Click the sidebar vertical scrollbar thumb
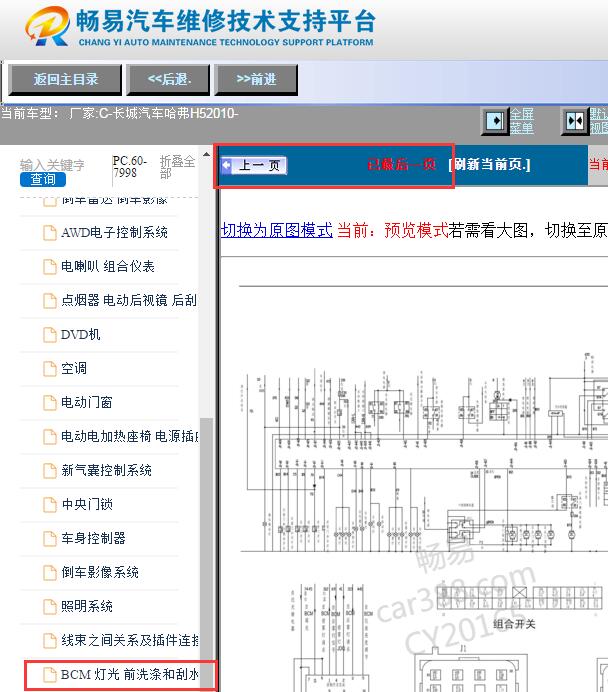Screen dimensions: 608x692 [206, 554]
